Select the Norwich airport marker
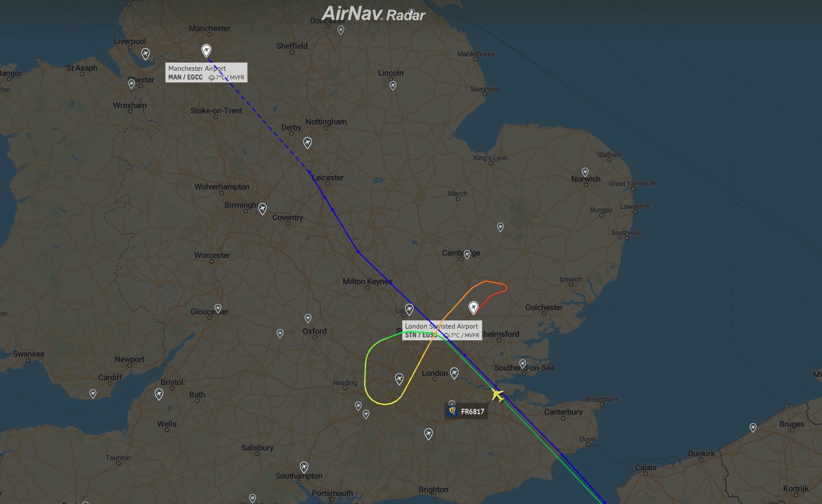Screen dimensions: 822x504 click(585, 172)
